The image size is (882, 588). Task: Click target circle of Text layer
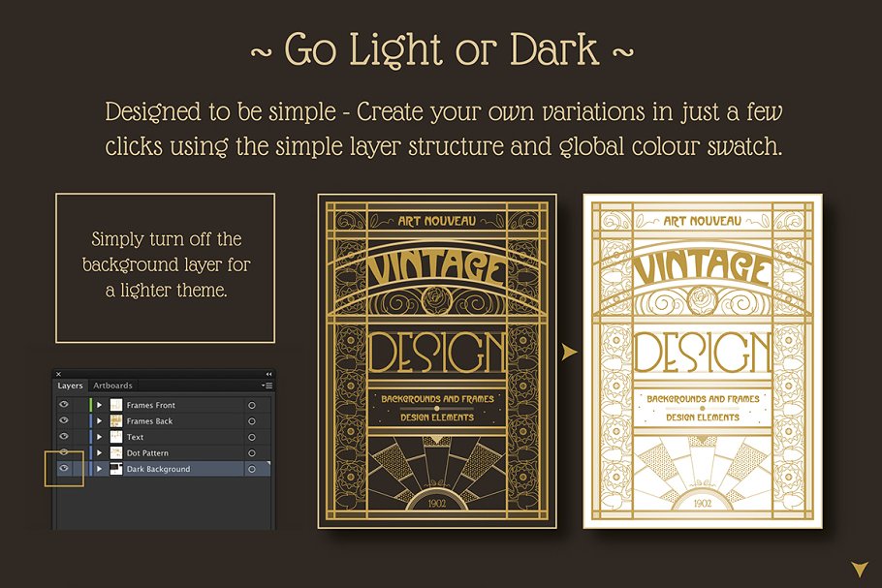click(252, 437)
